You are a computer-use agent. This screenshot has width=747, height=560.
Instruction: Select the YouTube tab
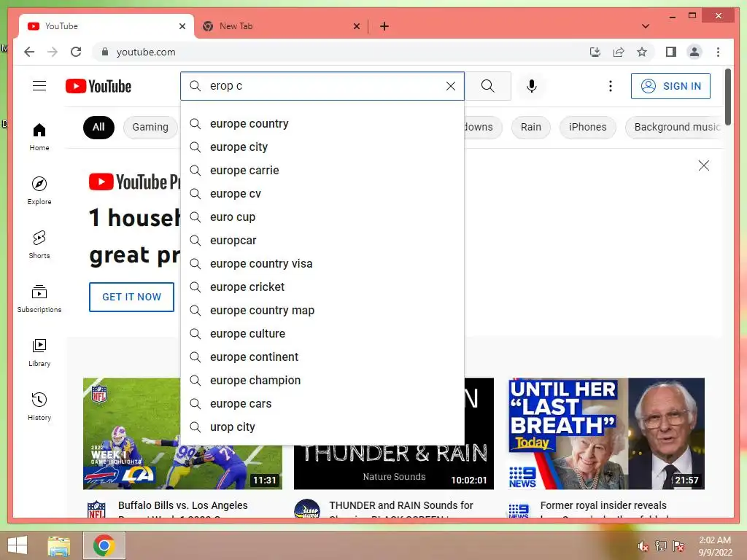pyautogui.click(x=107, y=26)
